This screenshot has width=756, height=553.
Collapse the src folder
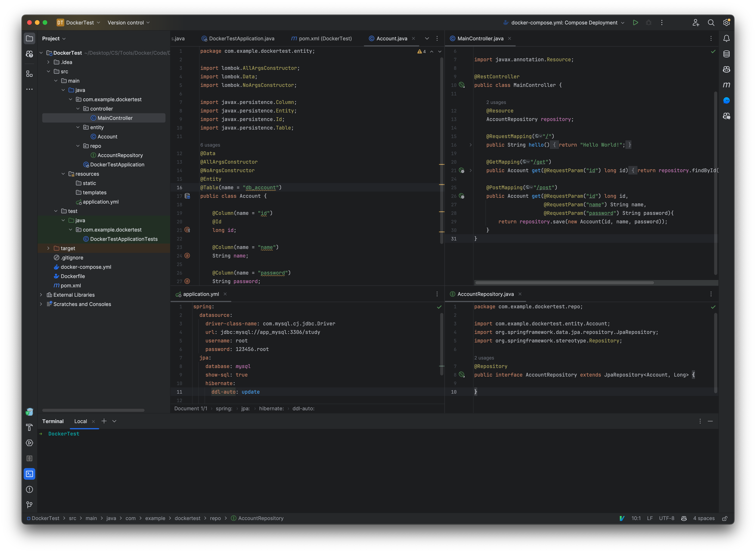coord(48,71)
